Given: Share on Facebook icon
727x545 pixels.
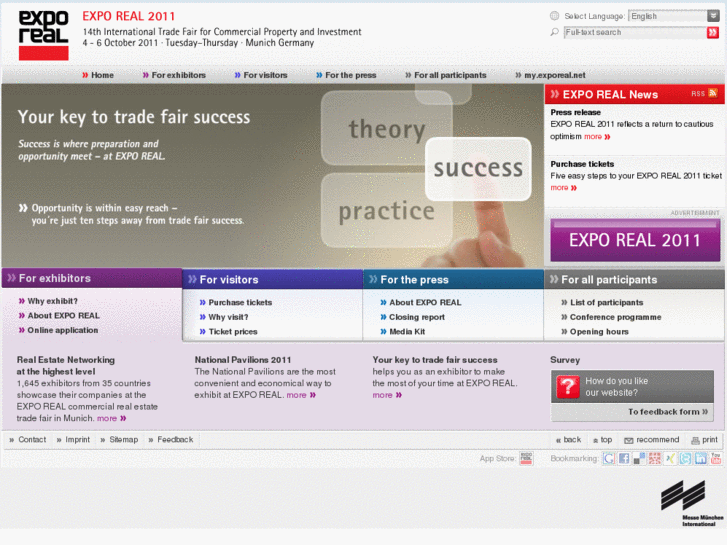Looking at the screenshot, I should 624,459.
